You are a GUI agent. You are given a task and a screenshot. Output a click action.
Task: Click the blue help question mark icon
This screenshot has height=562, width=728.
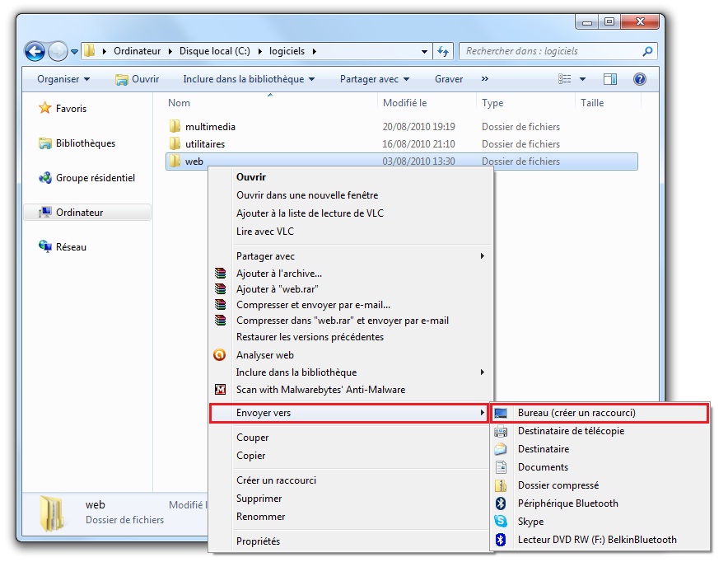tap(640, 79)
